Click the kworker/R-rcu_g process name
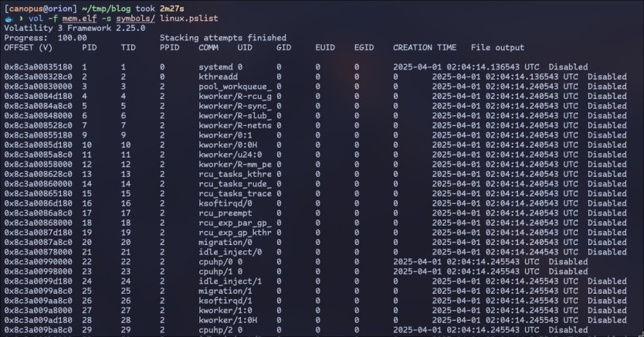This screenshot has width=644, height=337. (236, 97)
